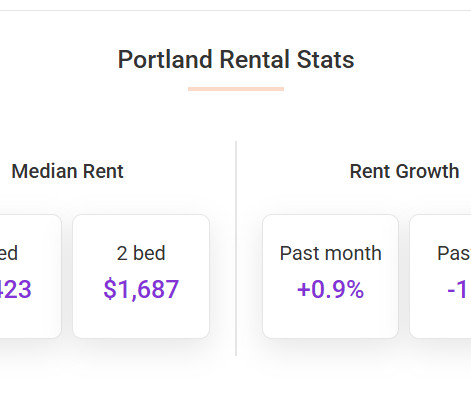The width and height of the screenshot is (471, 393).
Task: Click the +0.9% rent growth value
Action: tap(330, 289)
